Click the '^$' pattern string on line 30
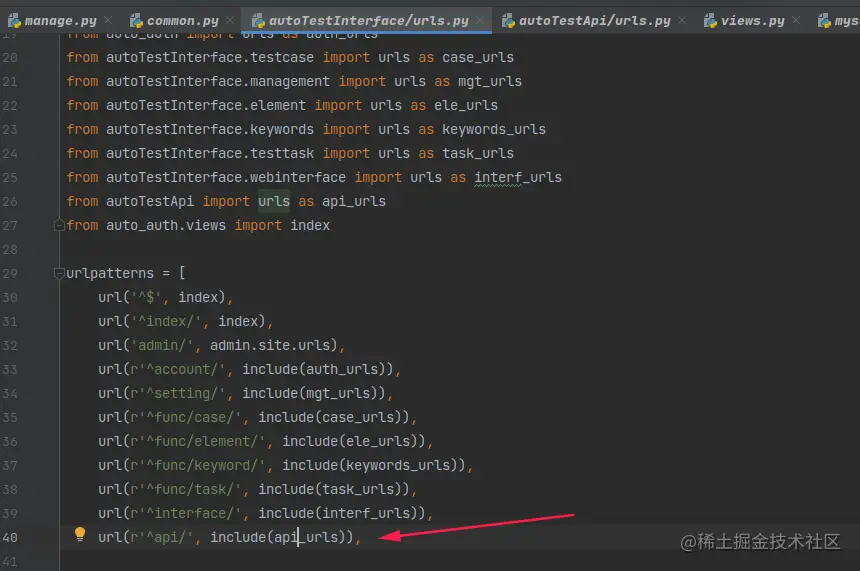This screenshot has height=571, width=860. 146,297
